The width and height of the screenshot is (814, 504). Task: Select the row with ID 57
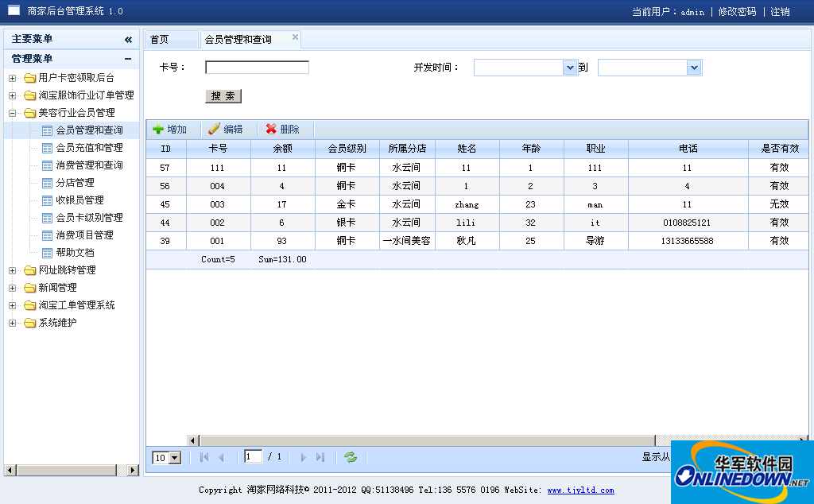tap(477, 168)
